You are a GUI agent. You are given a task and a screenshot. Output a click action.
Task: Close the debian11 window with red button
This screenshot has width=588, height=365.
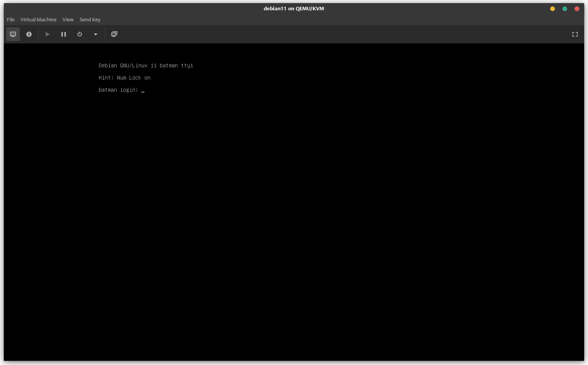pos(577,9)
